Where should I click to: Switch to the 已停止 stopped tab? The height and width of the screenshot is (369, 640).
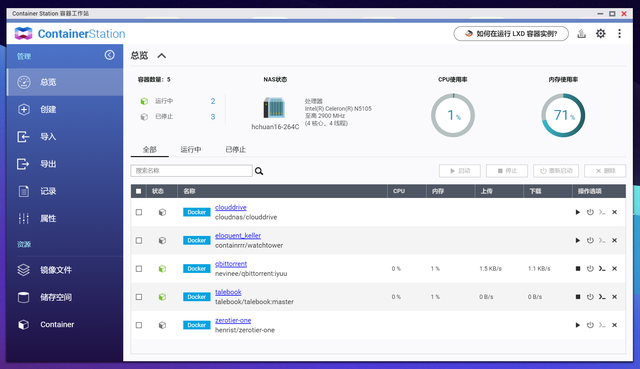pyautogui.click(x=236, y=149)
